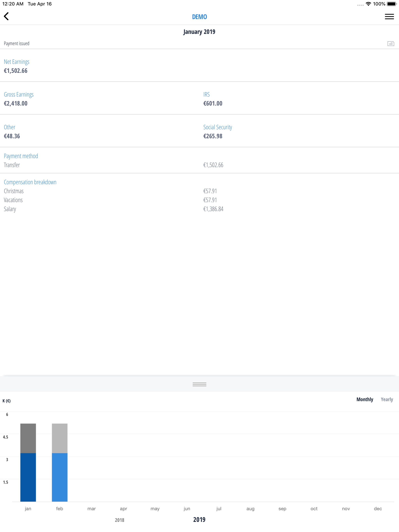Screen dimensions: 399x532
Task: Select the 2018 year label
Action: pyautogui.click(x=119, y=520)
